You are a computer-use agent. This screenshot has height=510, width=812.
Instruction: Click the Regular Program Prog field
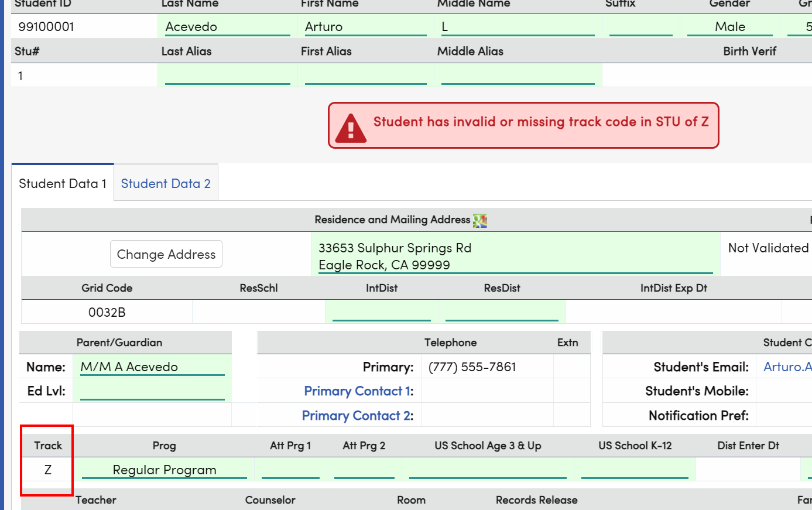165,470
